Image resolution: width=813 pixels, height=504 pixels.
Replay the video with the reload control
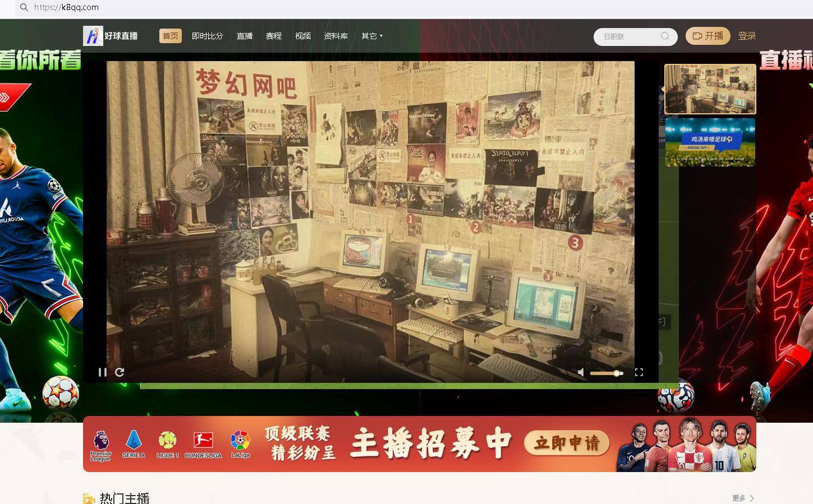(120, 372)
